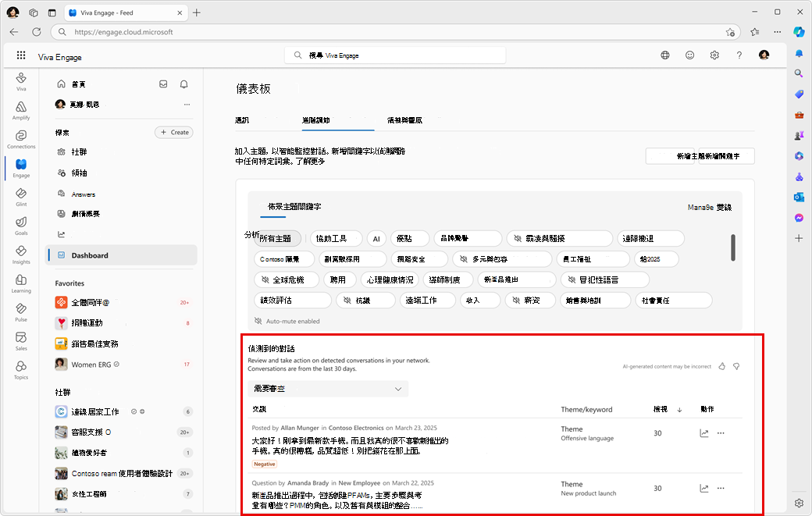
Task: Open more options for Amanda Brady question
Action: coord(721,488)
